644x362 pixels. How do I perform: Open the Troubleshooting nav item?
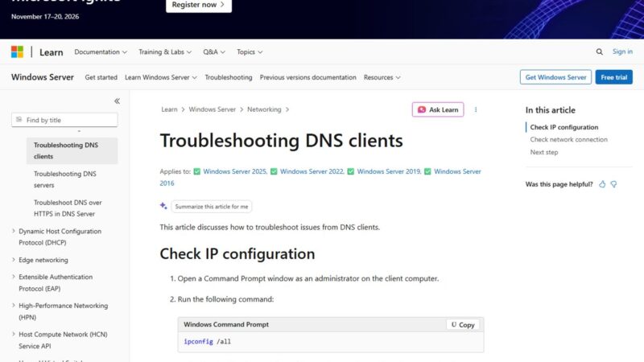(229, 77)
